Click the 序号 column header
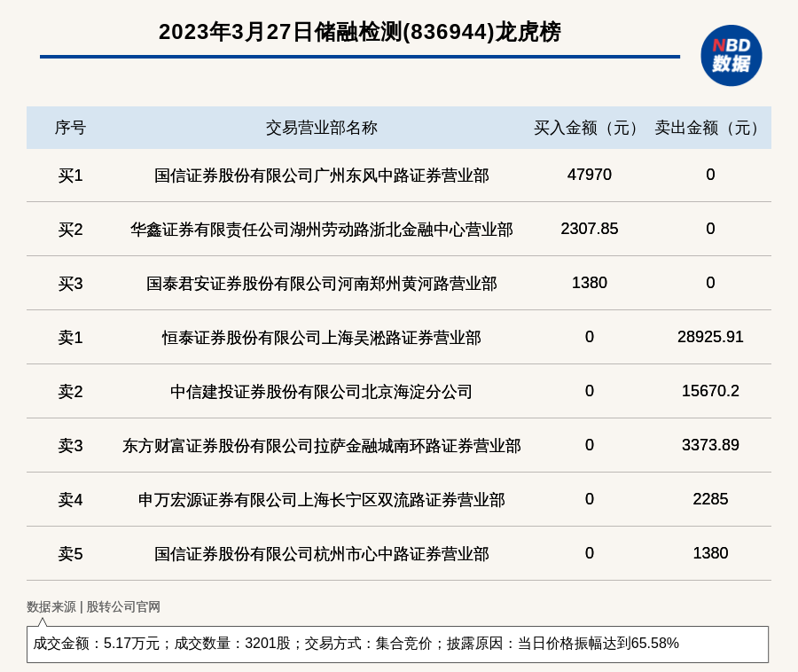The width and height of the screenshot is (798, 672). [x=70, y=128]
